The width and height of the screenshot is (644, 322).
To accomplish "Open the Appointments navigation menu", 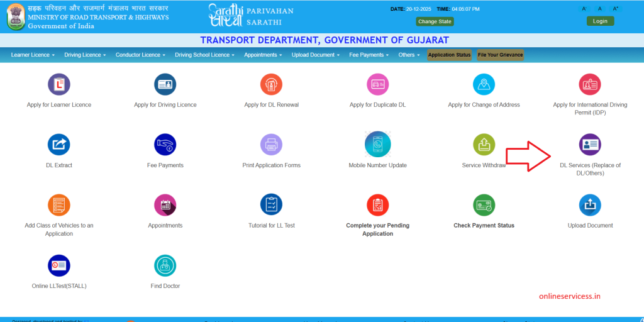I will 263,55.
